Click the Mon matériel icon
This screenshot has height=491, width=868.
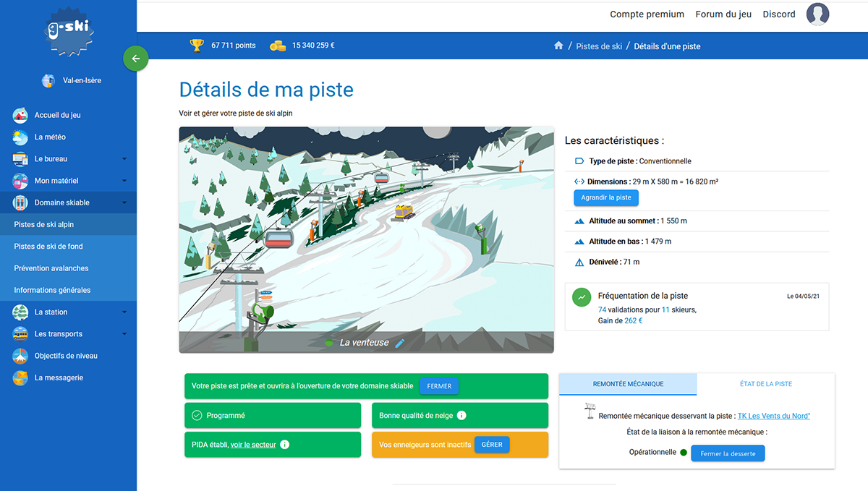tap(20, 181)
